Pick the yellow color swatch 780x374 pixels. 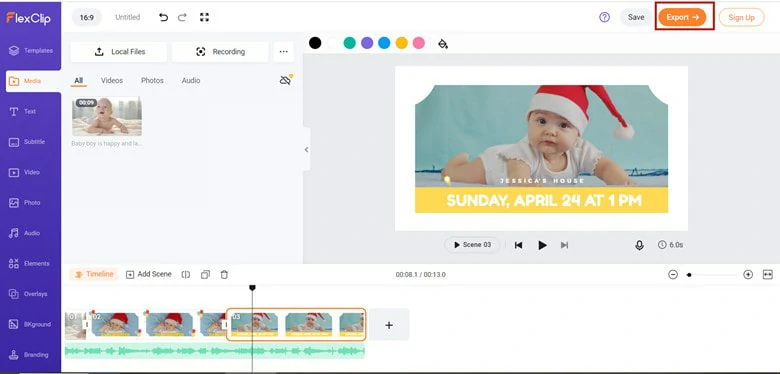[x=401, y=43]
